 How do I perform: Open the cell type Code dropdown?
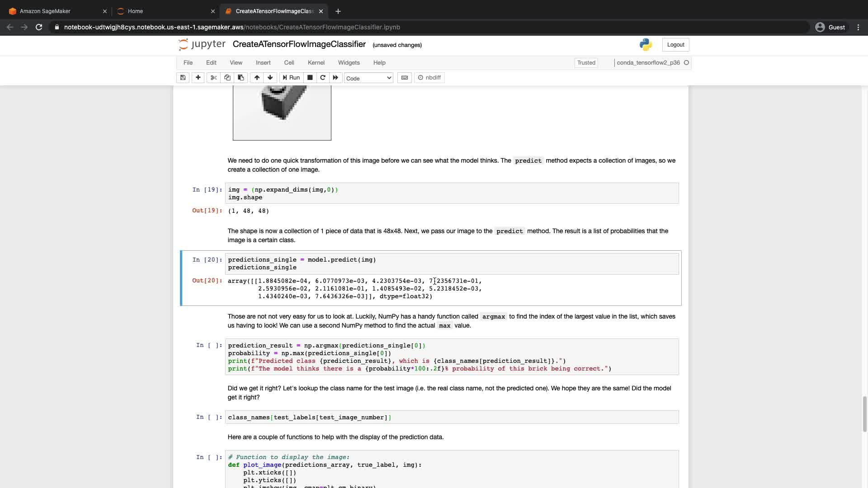point(368,78)
